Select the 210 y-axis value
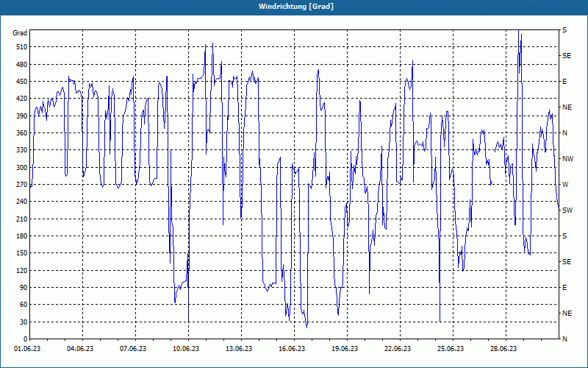The image size is (588, 368). click(x=21, y=219)
